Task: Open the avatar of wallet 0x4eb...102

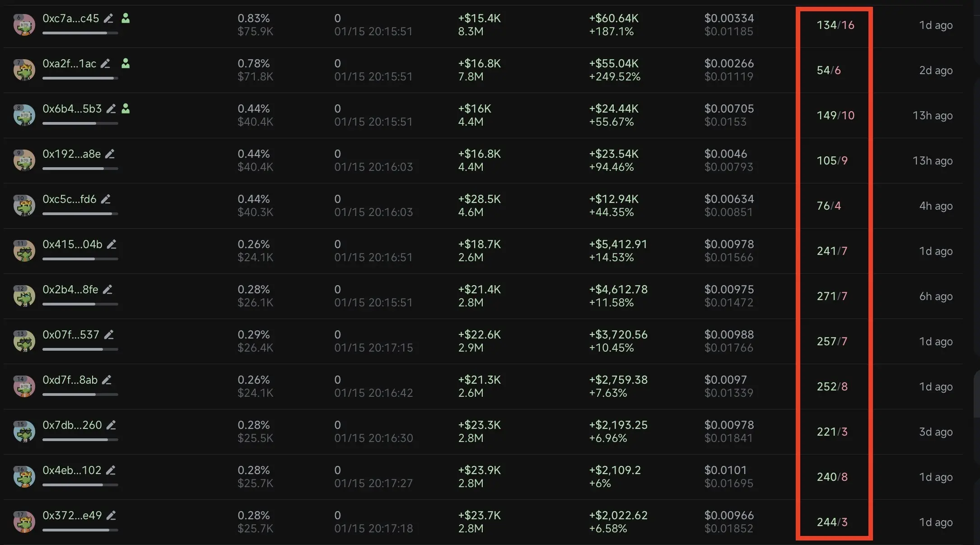Action: pos(24,477)
